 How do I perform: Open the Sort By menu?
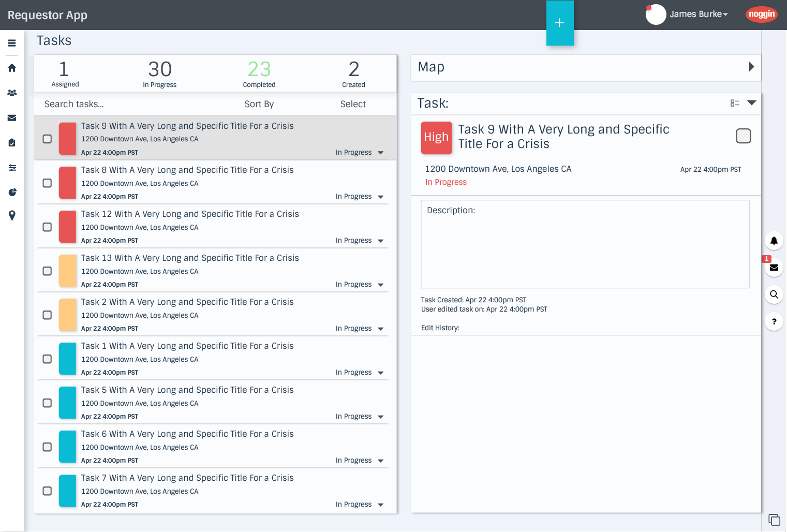point(259,104)
